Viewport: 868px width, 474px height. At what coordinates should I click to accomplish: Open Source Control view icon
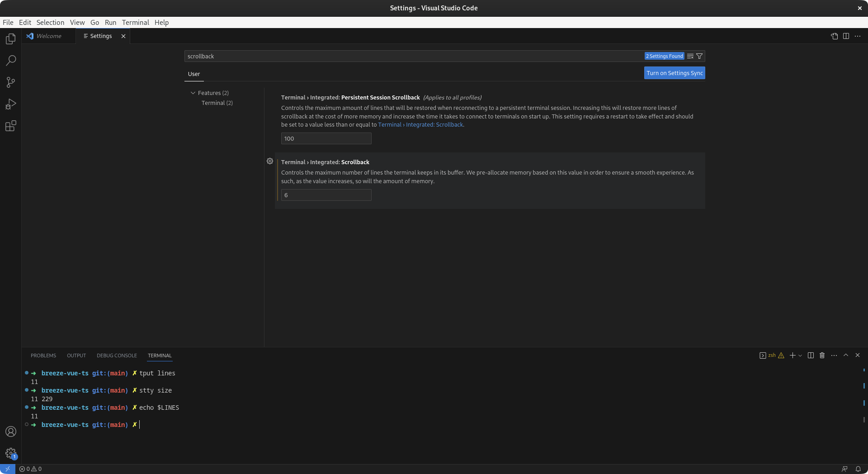(x=10, y=82)
